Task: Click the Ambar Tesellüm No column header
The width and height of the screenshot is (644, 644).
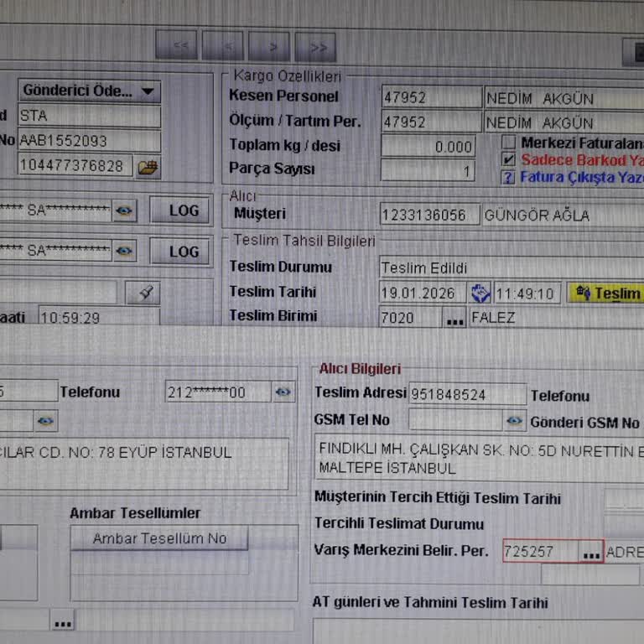Action: click(159, 538)
